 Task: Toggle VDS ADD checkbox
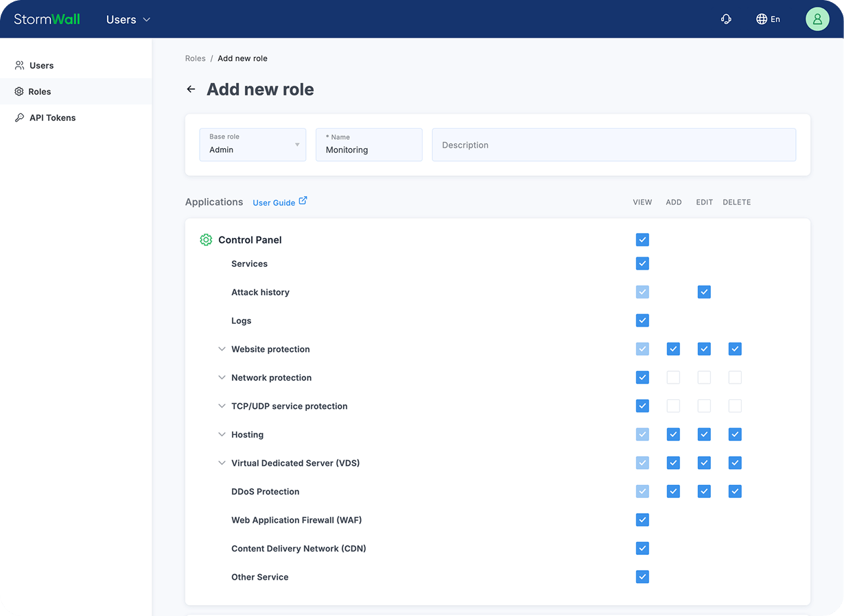pos(673,463)
